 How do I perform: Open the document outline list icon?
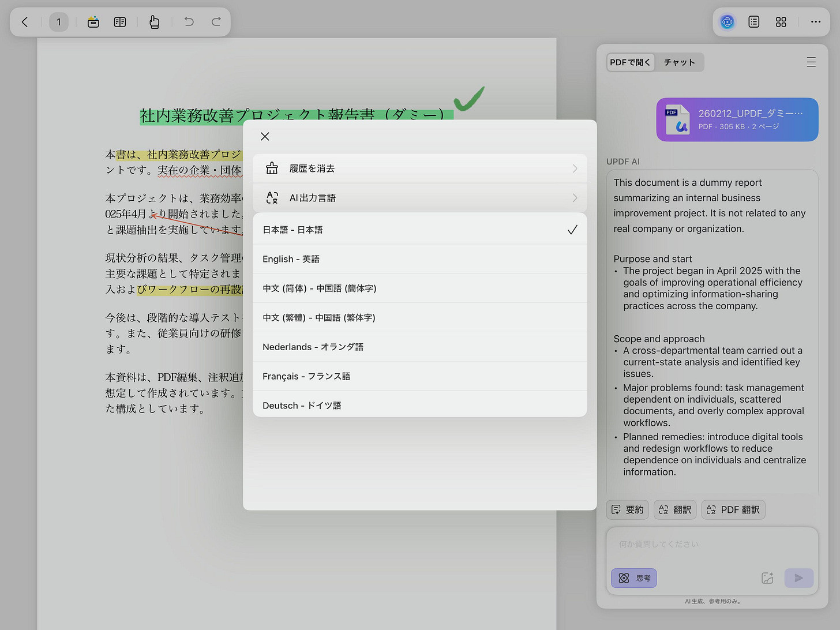[x=753, y=22]
